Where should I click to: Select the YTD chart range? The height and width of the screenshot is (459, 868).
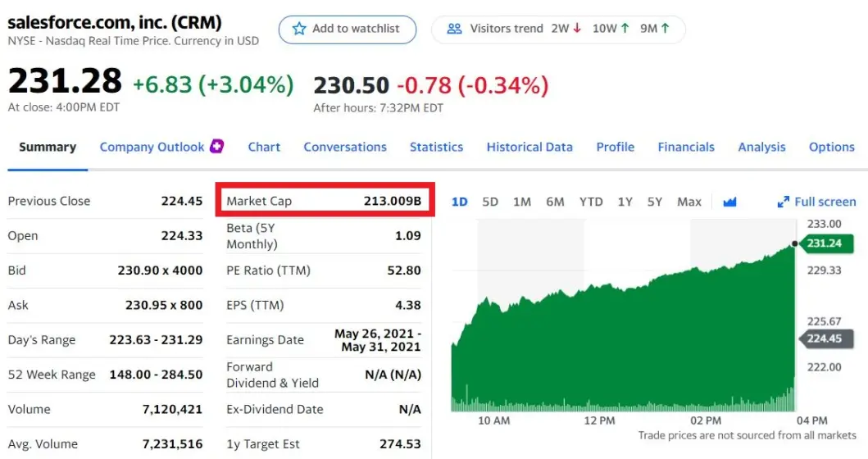(591, 202)
